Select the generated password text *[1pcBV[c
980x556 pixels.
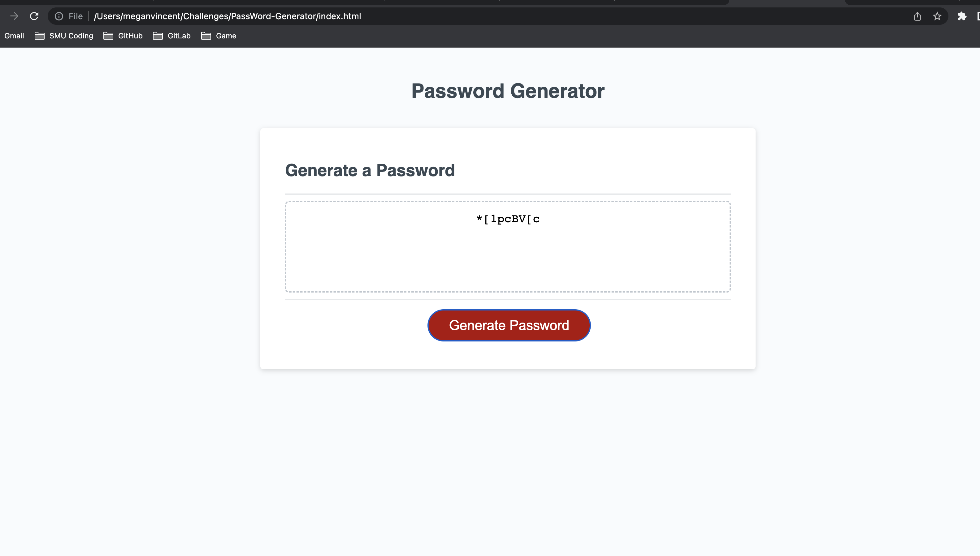(508, 219)
